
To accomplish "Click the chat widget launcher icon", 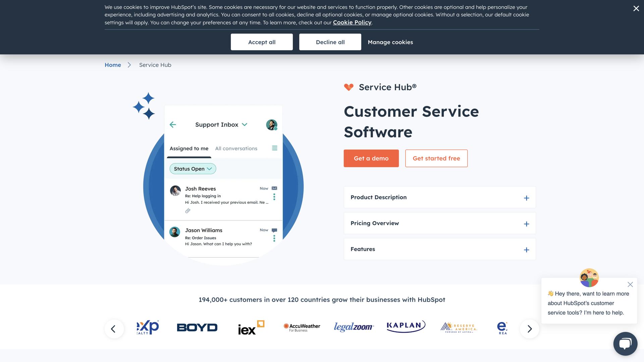I will click(x=625, y=344).
